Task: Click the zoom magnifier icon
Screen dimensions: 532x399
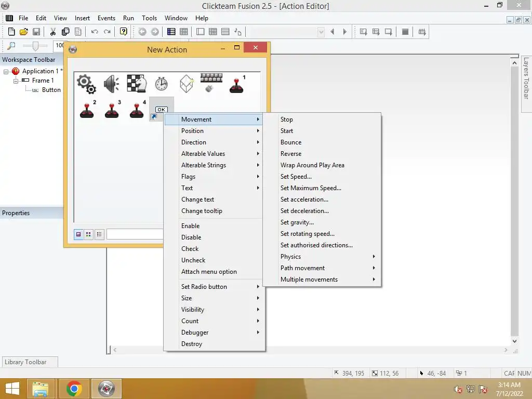Action: click(x=11, y=46)
